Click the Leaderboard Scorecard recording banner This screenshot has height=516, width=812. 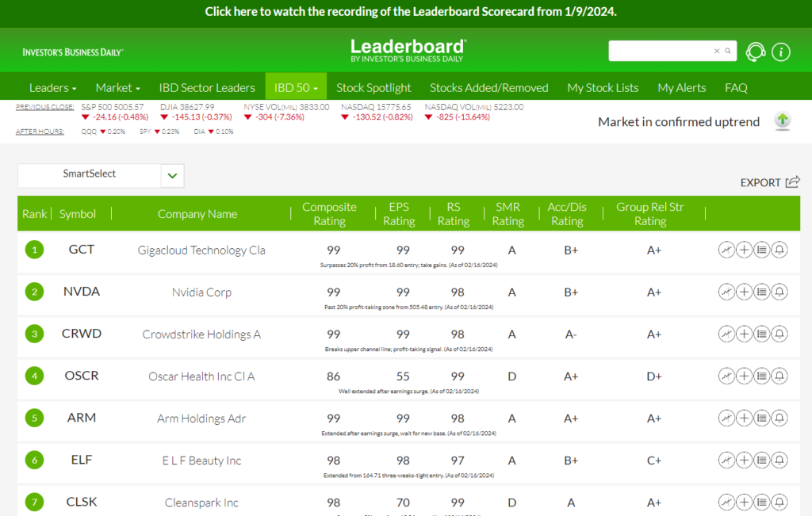[x=411, y=12]
